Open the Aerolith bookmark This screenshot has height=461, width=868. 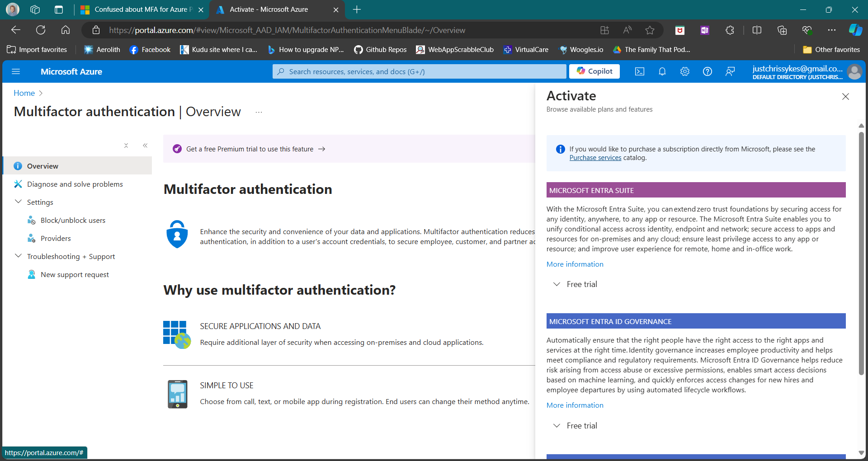102,50
